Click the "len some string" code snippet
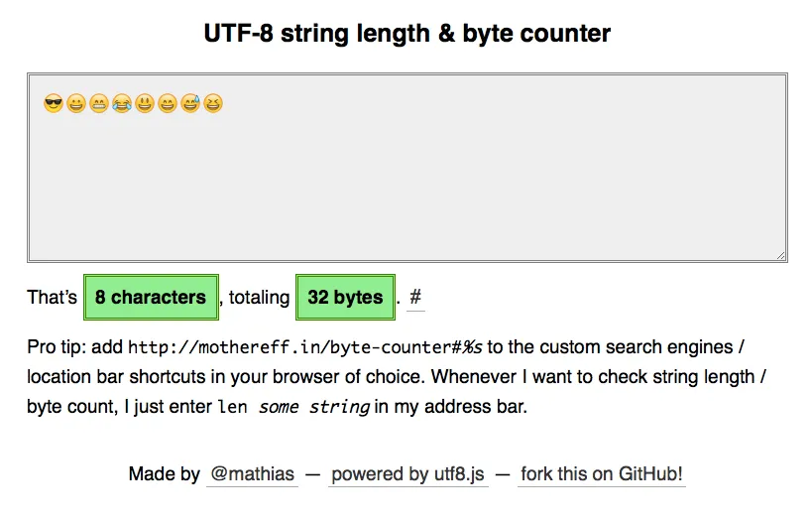 pyautogui.click(x=293, y=407)
